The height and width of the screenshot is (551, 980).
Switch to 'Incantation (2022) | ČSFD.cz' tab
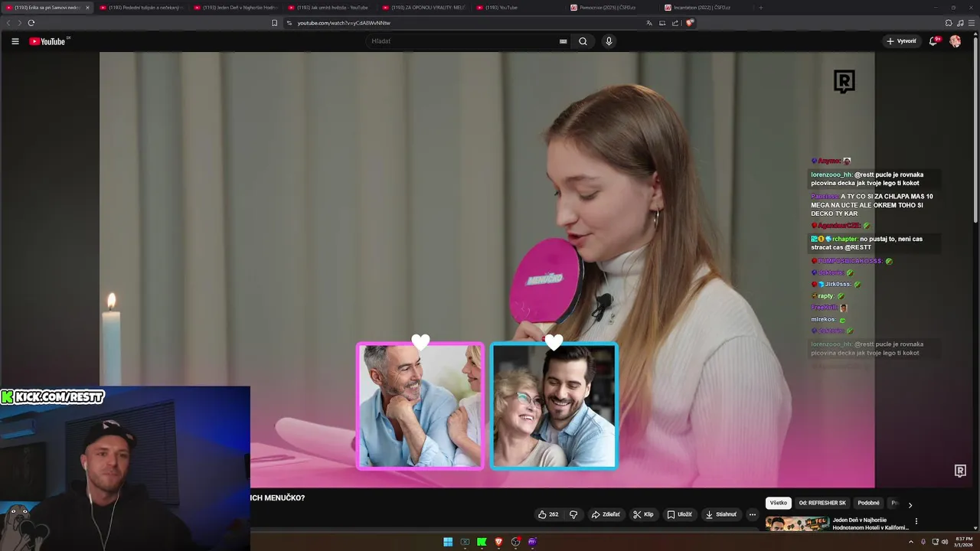click(707, 8)
